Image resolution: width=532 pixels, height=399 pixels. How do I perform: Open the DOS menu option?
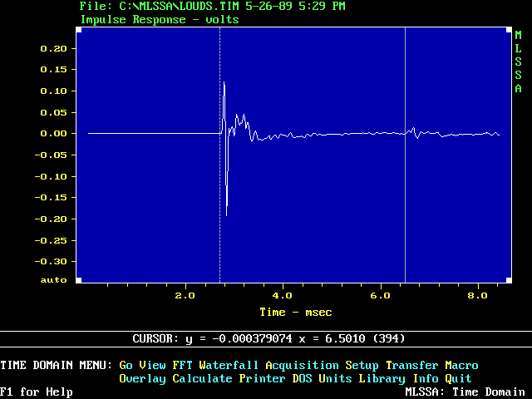pyautogui.click(x=303, y=379)
